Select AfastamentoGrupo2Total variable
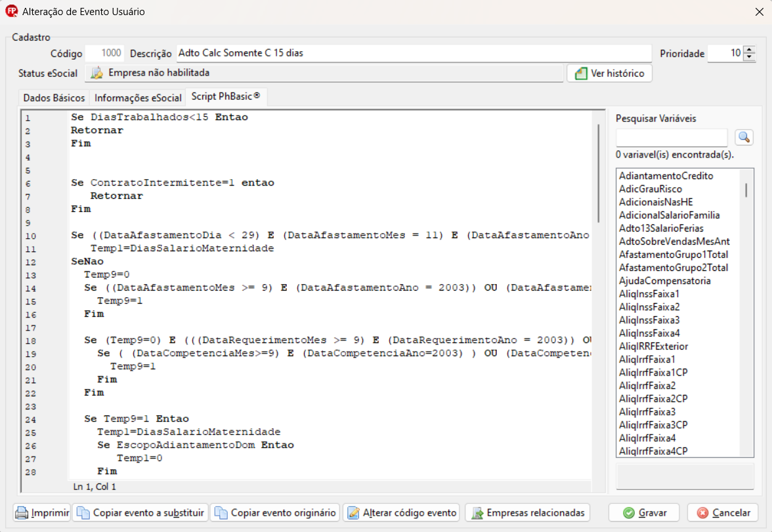772x532 pixels. 673,268
